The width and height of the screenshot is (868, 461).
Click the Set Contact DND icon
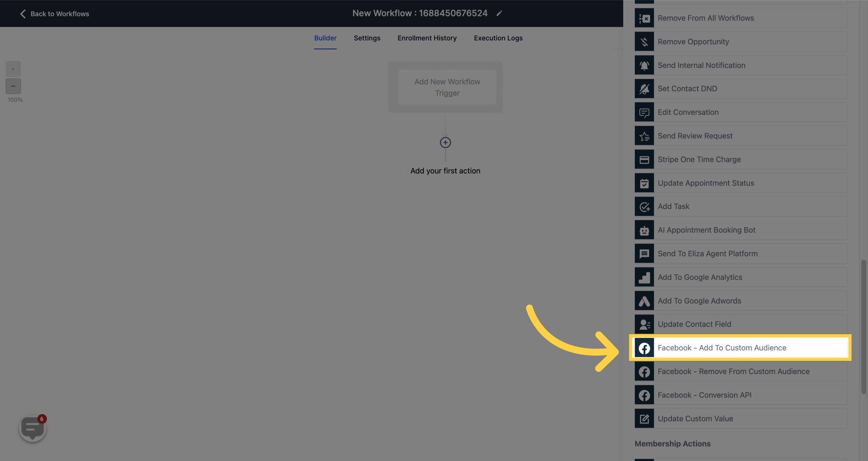click(x=644, y=88)
